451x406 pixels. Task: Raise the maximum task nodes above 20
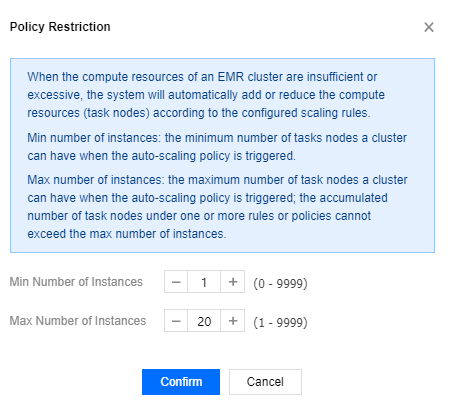pyautogui.click(x=233, y=321)
